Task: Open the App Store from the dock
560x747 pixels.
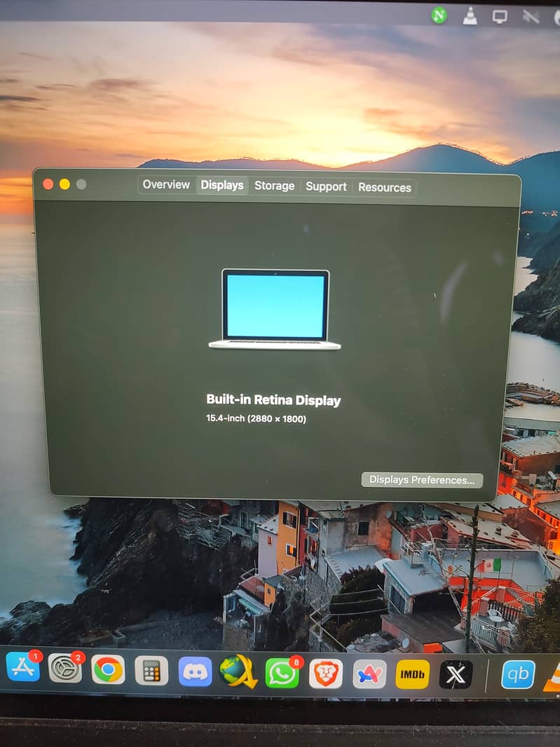Action: click(22, 667)
